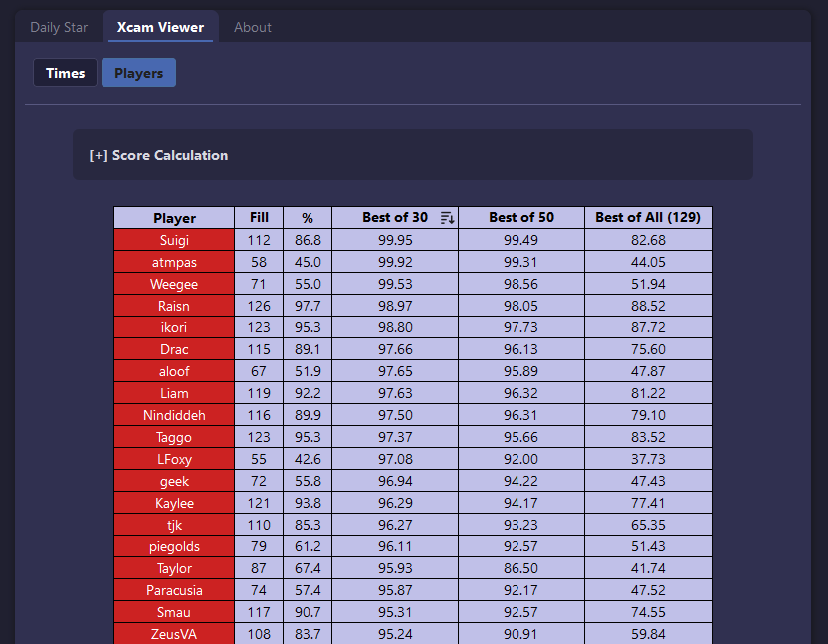The height and width of the screenshot is (644, 828).
Task: Click piegolds' percentage 61.2
Action: coord(308,546)
